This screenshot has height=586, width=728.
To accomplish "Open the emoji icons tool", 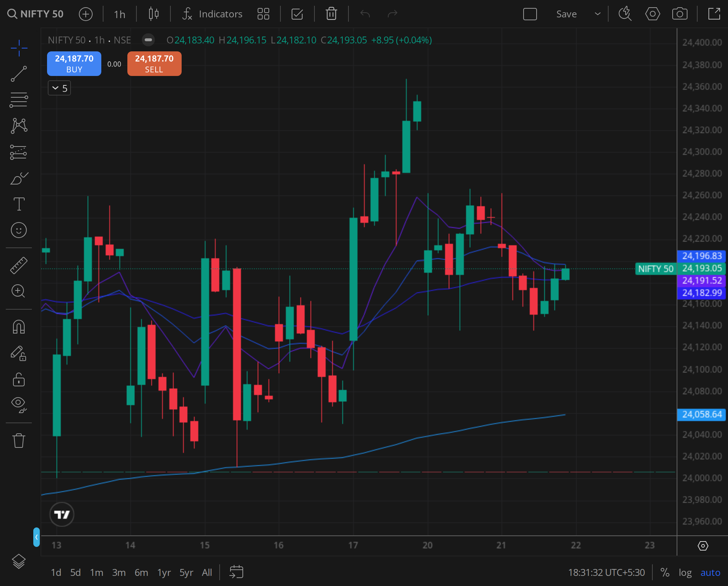I will tap(19, 230).
